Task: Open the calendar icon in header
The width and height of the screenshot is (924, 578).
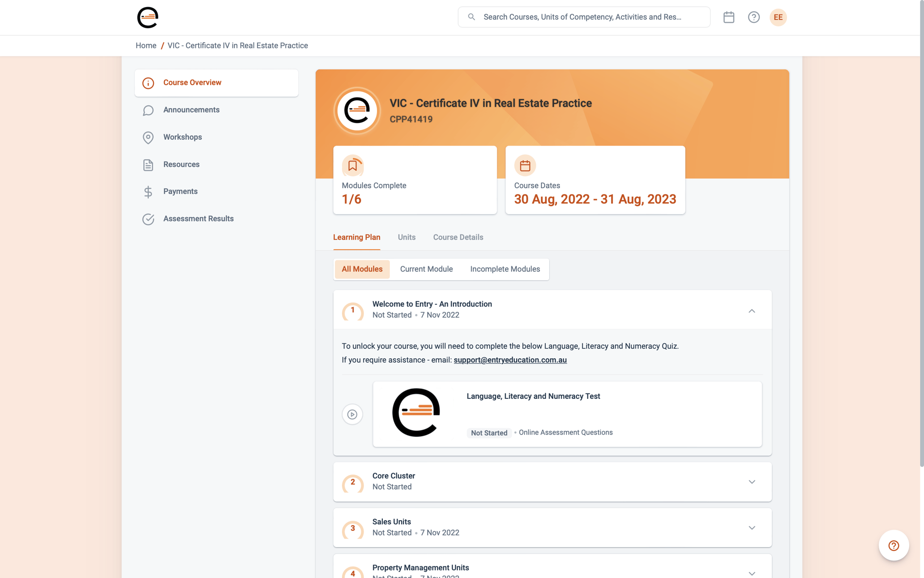Action: [729, 17]
